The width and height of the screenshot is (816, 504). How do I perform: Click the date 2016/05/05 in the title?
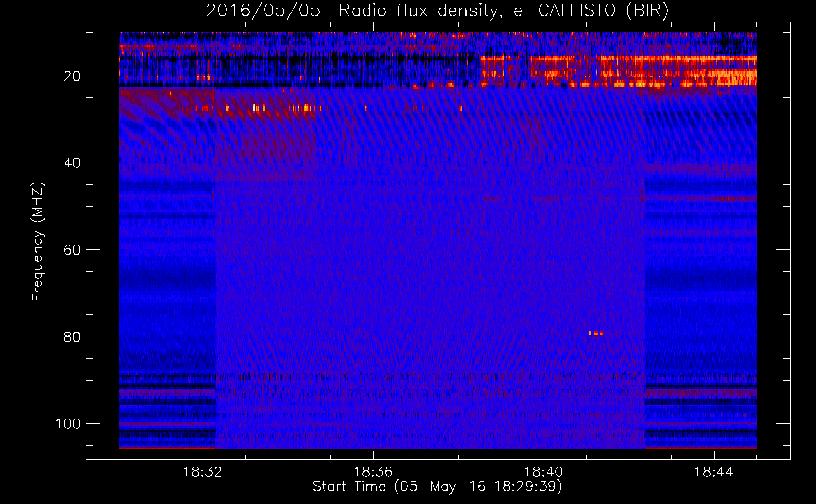[263, 11]
